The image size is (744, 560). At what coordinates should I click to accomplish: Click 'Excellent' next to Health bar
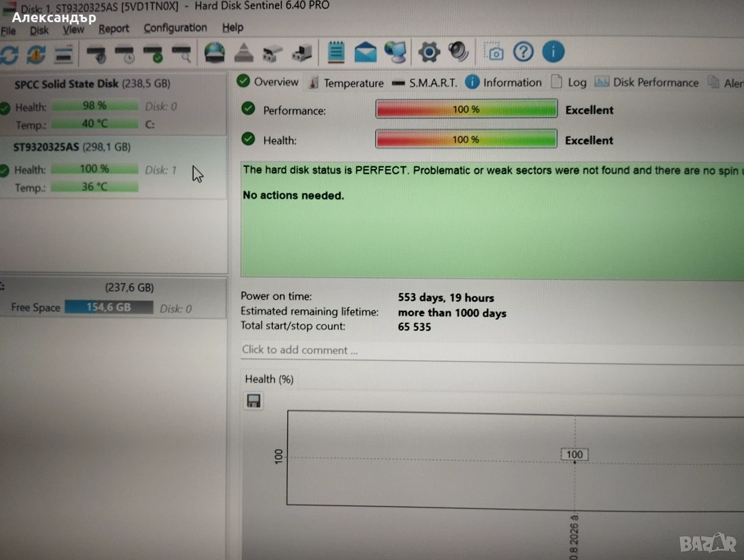coord(589,140)
